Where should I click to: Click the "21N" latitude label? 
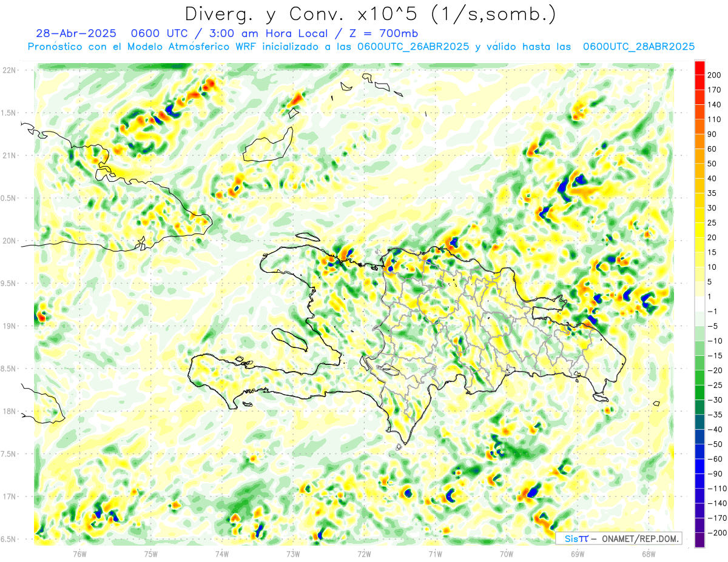9,156
